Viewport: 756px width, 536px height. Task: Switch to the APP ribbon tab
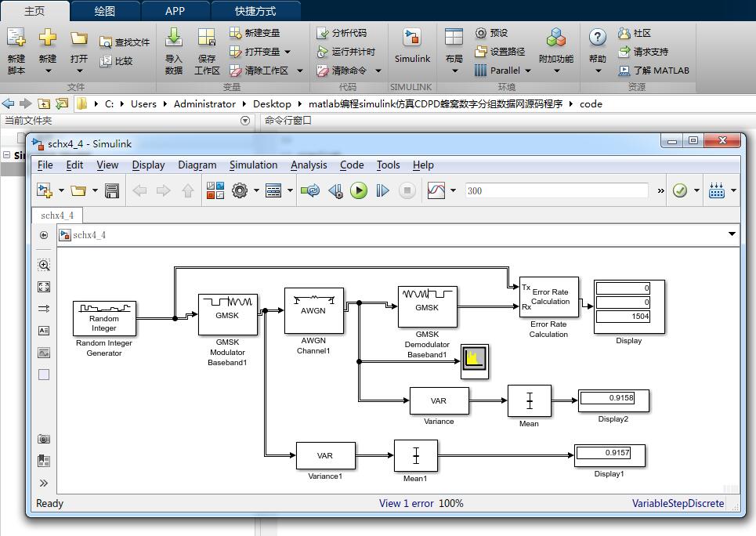pos(175,11)
